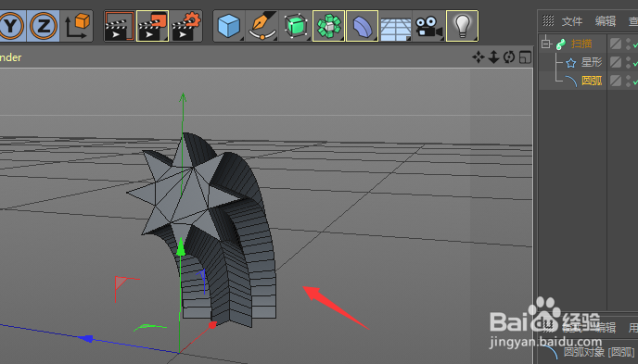Click Render to Picture Viewer icon
The width and height of the screenshot is (638, 364).
(153, 27)
